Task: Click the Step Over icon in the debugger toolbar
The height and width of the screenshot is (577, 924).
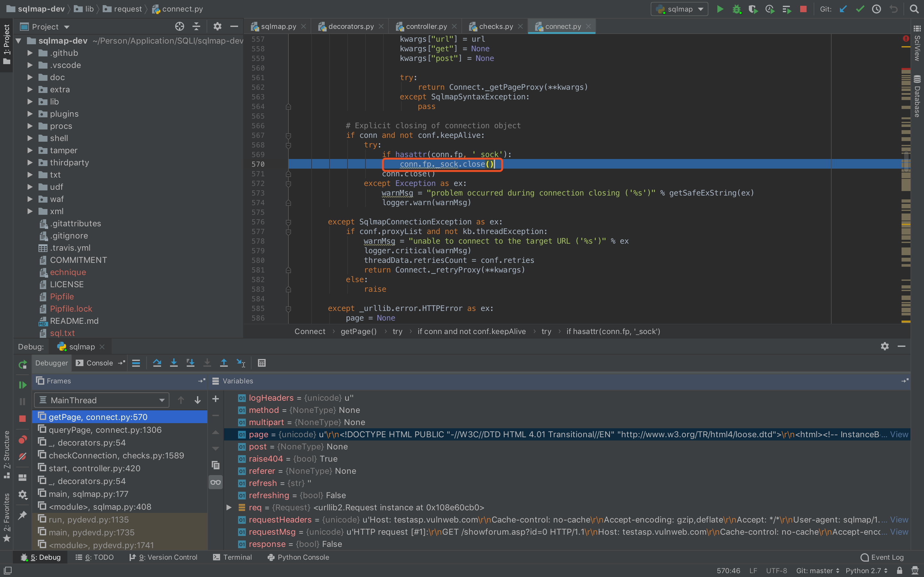Action: (157, 363)
